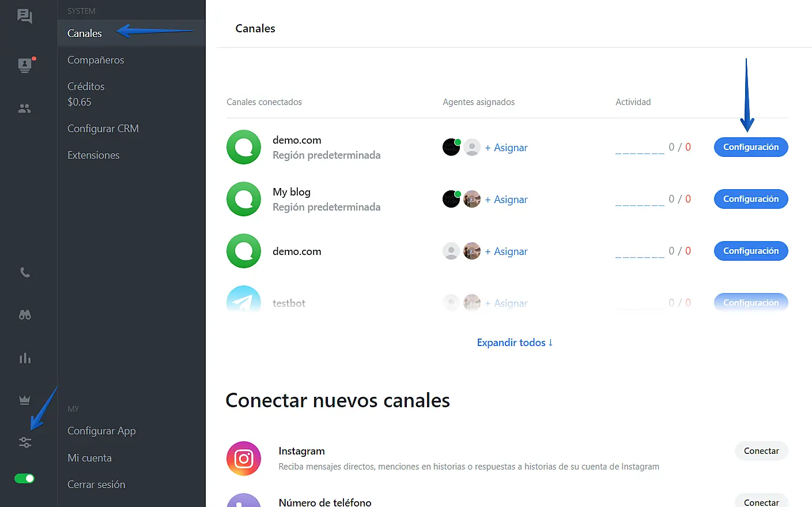Open the binoculars monitoring icon
The width and height of the screenshot is (812, 507).
click(25, 315)
